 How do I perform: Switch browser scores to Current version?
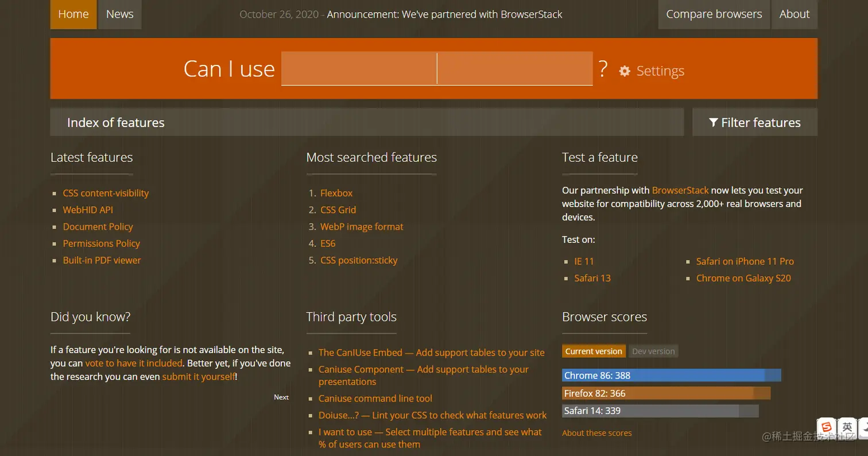pos(594,351)
